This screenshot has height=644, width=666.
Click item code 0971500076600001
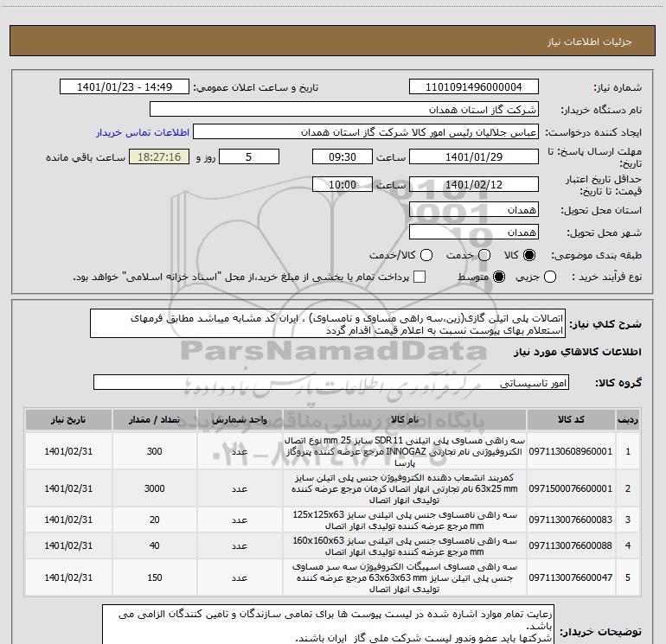571,488
